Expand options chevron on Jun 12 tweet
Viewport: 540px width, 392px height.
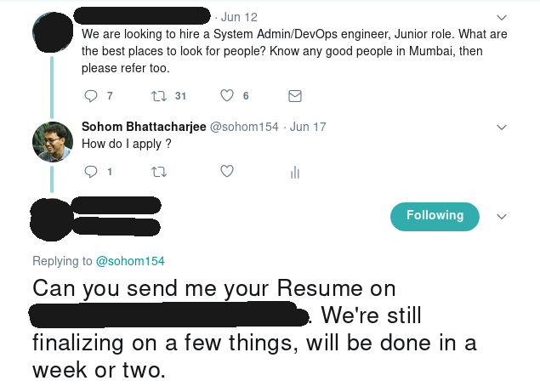tap(502, 17)
